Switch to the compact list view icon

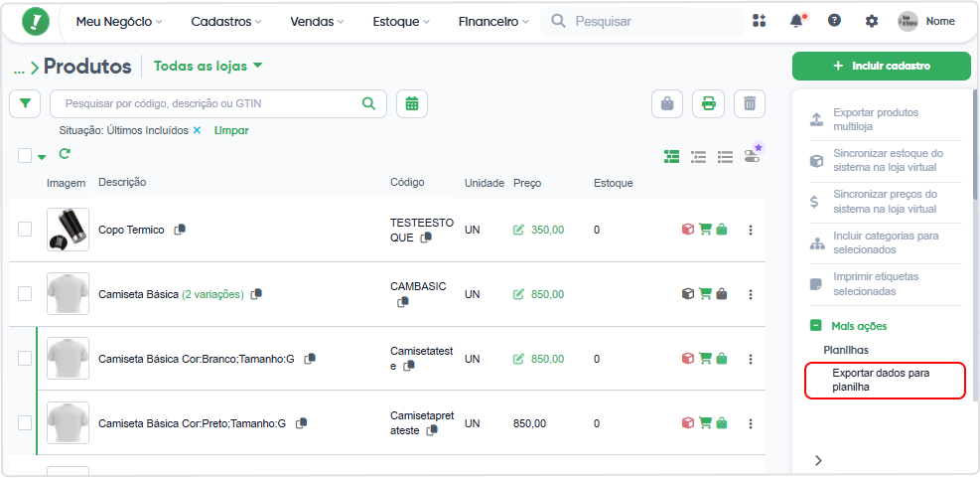[x=725, y=156]
